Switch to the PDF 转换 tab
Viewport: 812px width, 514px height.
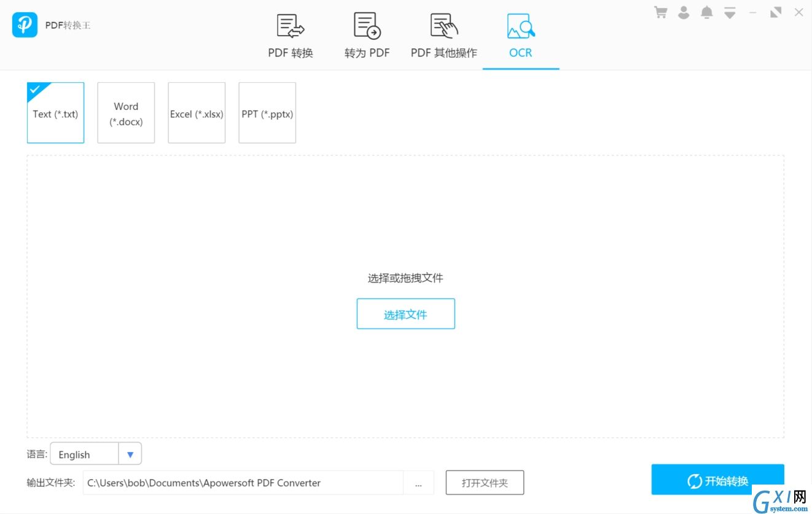coord(291,36)
